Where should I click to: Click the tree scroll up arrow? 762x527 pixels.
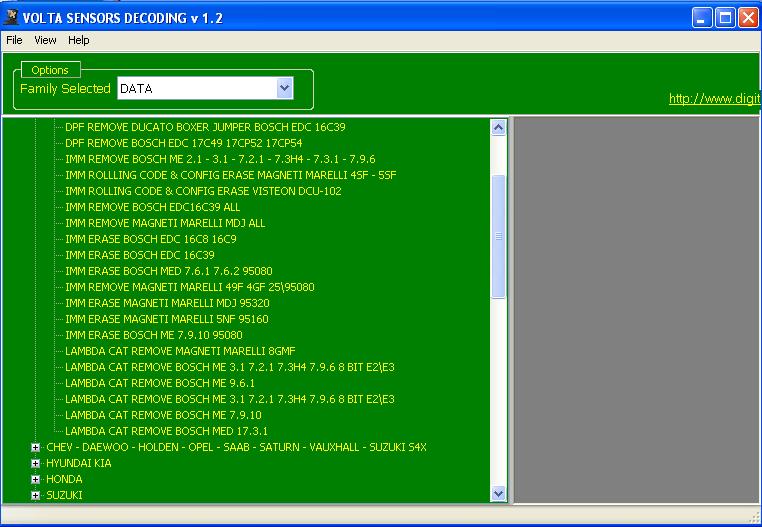(x=499, y=127)
